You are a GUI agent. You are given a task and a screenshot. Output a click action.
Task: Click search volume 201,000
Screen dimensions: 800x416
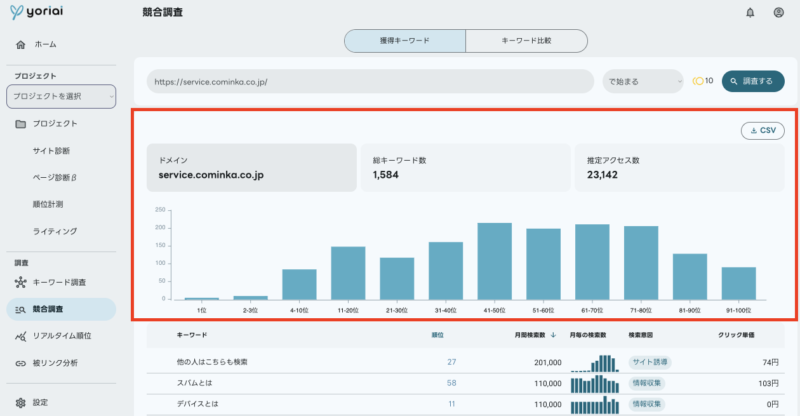pyautogui.click(x=547, y=362)
